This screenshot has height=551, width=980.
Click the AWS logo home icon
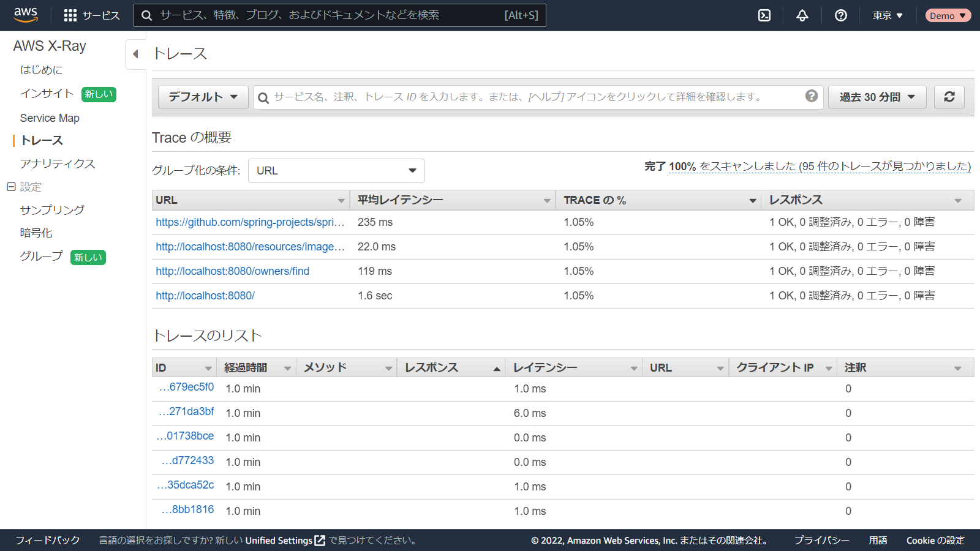click(x=26, y=15)
